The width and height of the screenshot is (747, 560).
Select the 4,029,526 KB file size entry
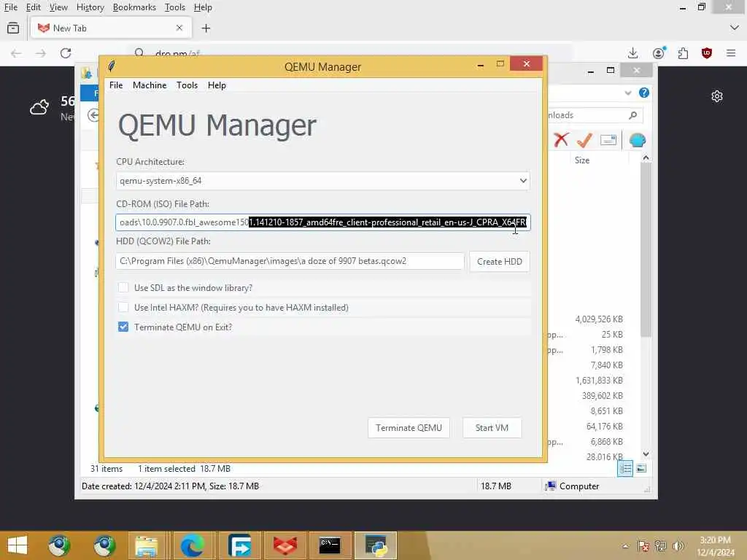599,319
